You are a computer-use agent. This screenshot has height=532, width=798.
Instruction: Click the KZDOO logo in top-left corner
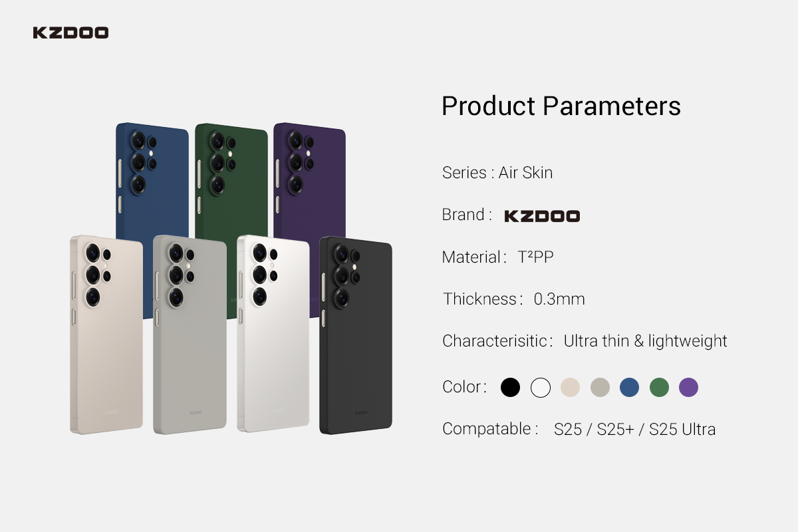point(70,33)
